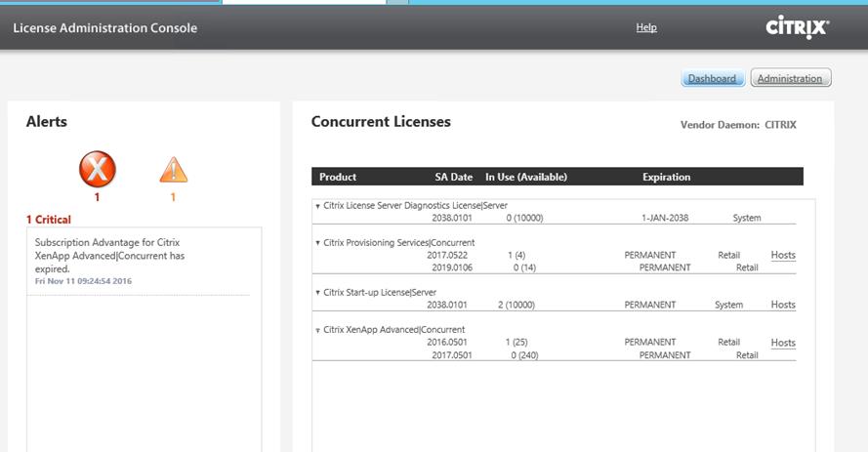Click the alert timestamp Fri Nov 11 09:24:54 2016
This screenshot has height=452, width=868.
tap(83, 281)
